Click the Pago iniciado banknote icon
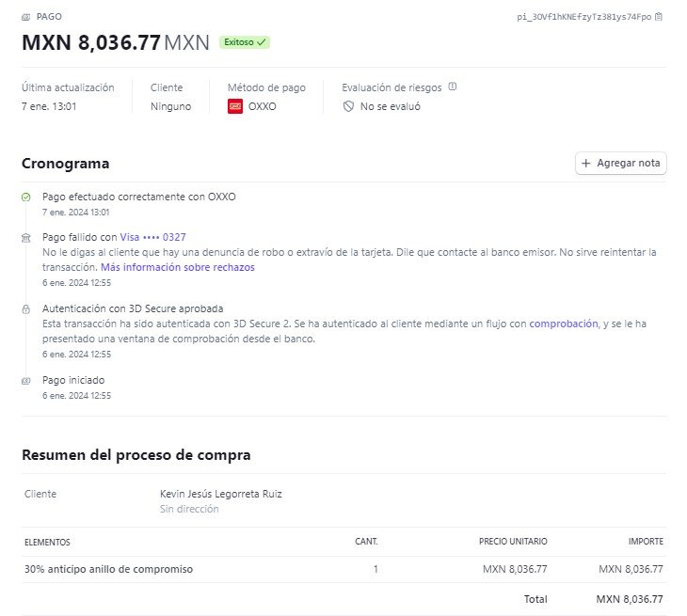Viewport: 687px width, 616px height. click(x=25, y=381)
